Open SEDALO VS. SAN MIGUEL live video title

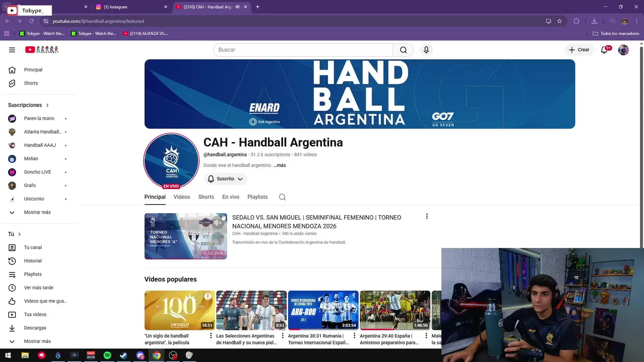tap(316, 222)
